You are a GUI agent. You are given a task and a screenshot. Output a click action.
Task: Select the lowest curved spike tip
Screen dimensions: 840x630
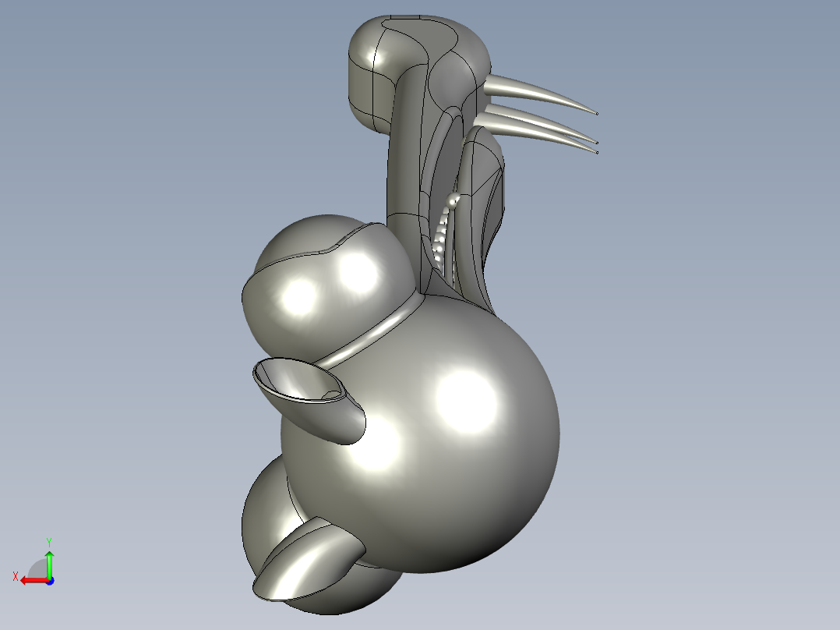pos(596,152)
